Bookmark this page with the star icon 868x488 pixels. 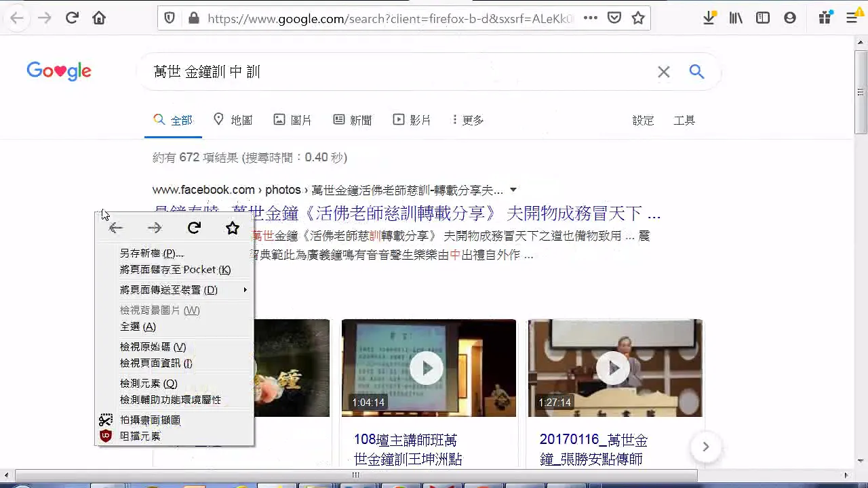pos(638,18)
